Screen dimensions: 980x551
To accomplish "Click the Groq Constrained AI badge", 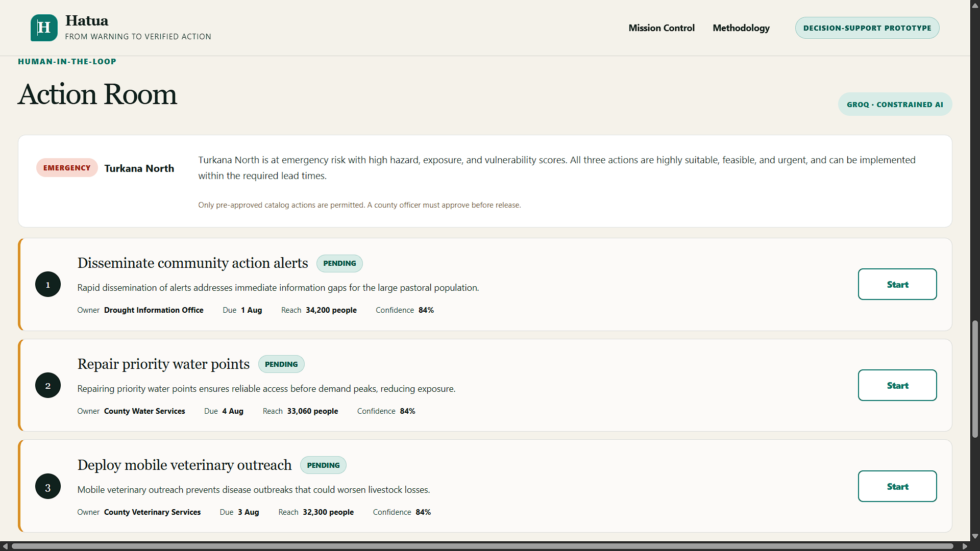I will click(x=895, y=104).
